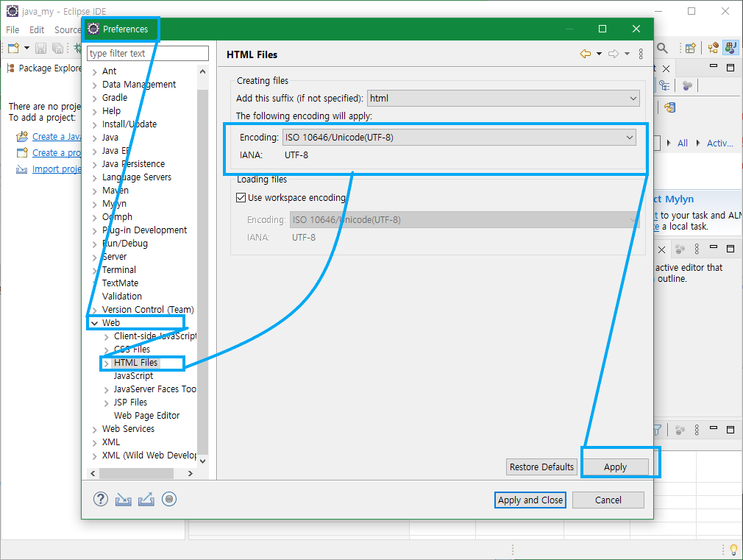
Task: Click the Export preferences icon
Action: pyautogui.click(x=146, y=500)
